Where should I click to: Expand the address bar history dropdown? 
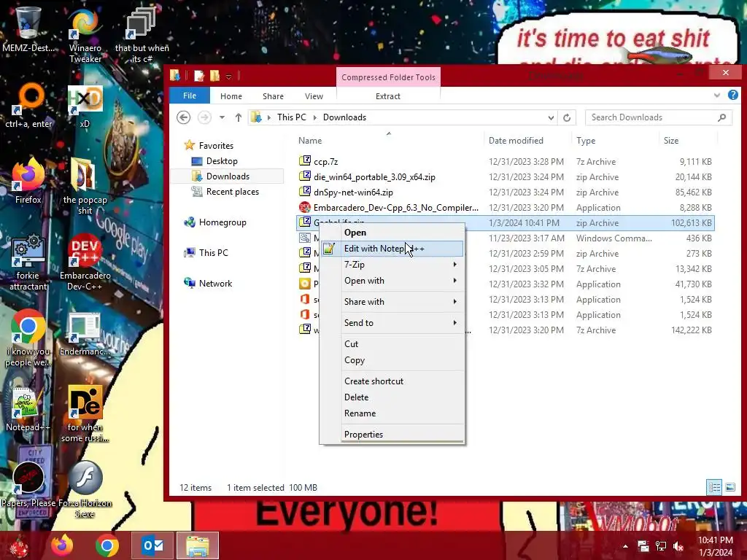pos(551,117)
